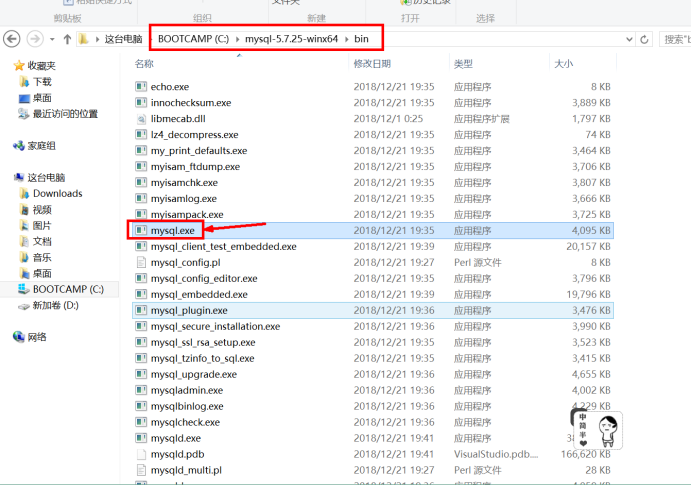The width and height of the screenshot is (692, 489).
Task: Sort by 大小 column header
Action: click(564, 64)
